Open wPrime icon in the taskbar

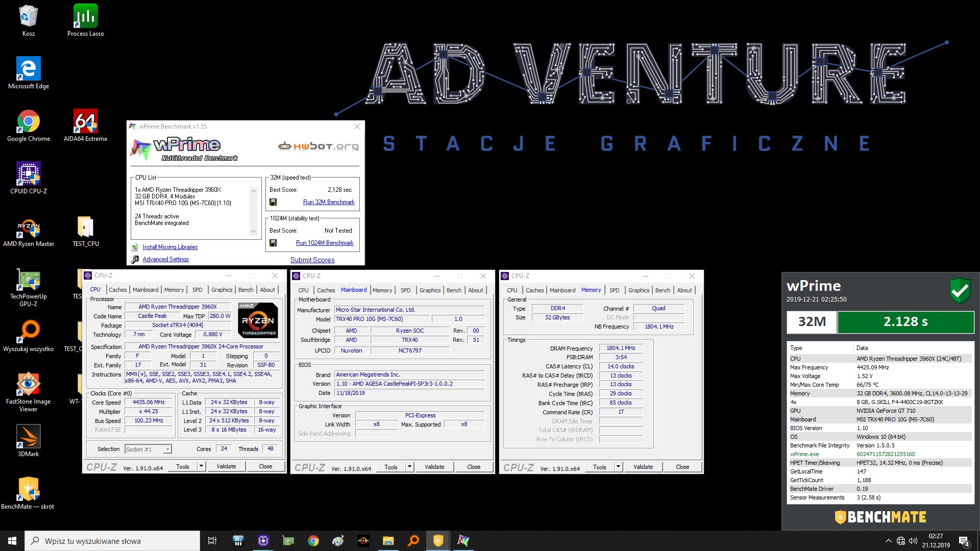point(463,541)
